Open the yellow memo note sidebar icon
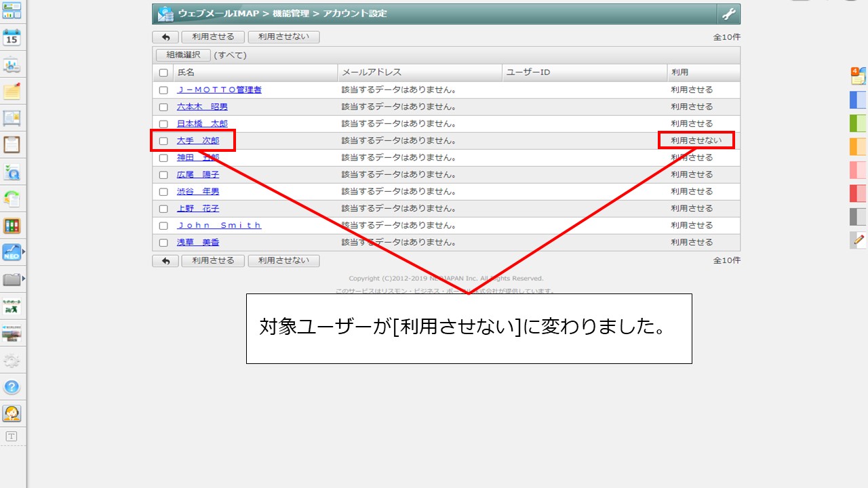Screen dimensions: 868x488 12,91
